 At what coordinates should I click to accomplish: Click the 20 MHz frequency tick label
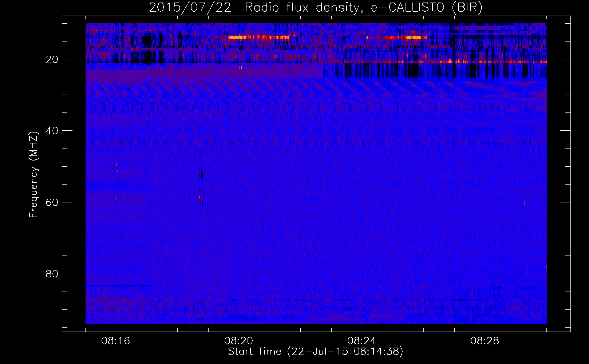point(52,59)
